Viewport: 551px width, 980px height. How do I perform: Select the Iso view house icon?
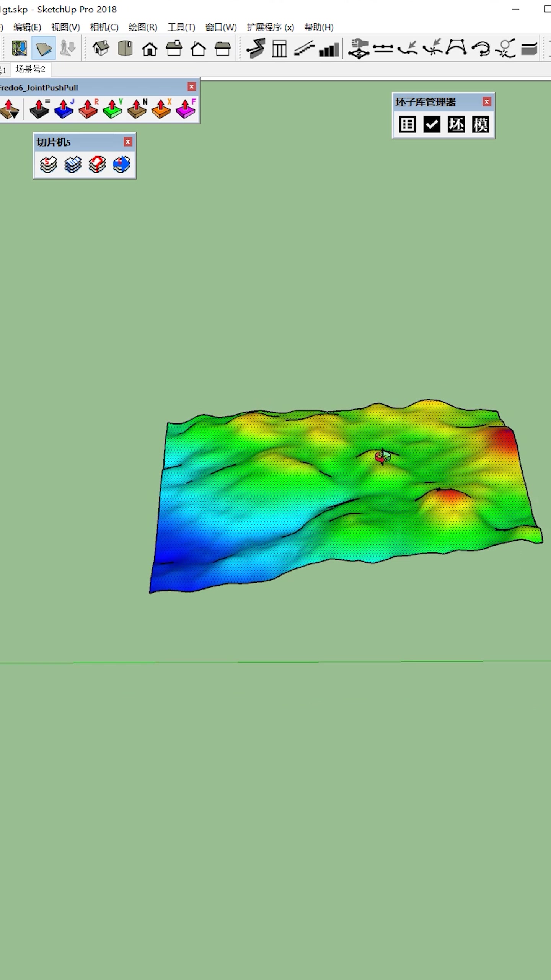(101, 49)
